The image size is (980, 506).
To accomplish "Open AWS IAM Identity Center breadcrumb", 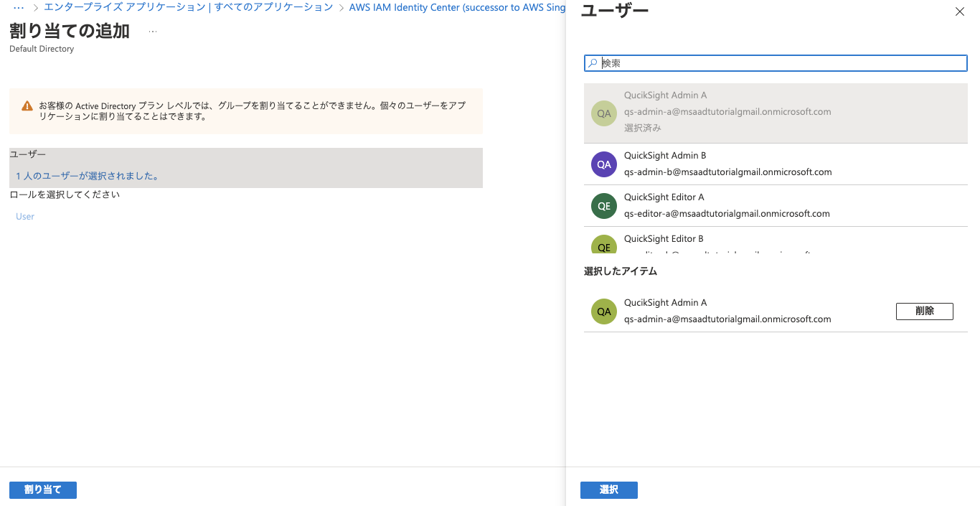I will 457,7.
